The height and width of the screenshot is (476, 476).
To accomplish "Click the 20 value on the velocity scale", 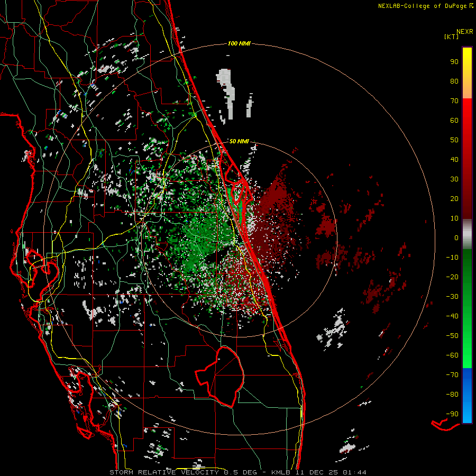I will pos(454,198).
